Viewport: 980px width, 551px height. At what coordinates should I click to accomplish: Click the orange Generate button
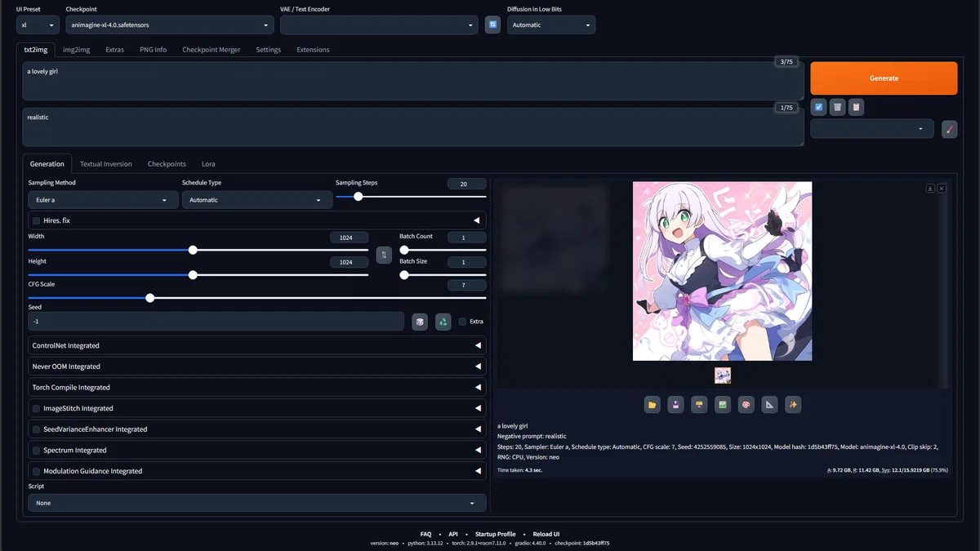click(884, 78)
